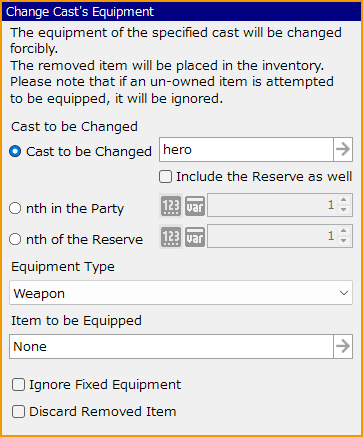Viewport: 363px width, 437px height.
Task: Select the nth of the Reserve radio option
Action: [15, 239]
